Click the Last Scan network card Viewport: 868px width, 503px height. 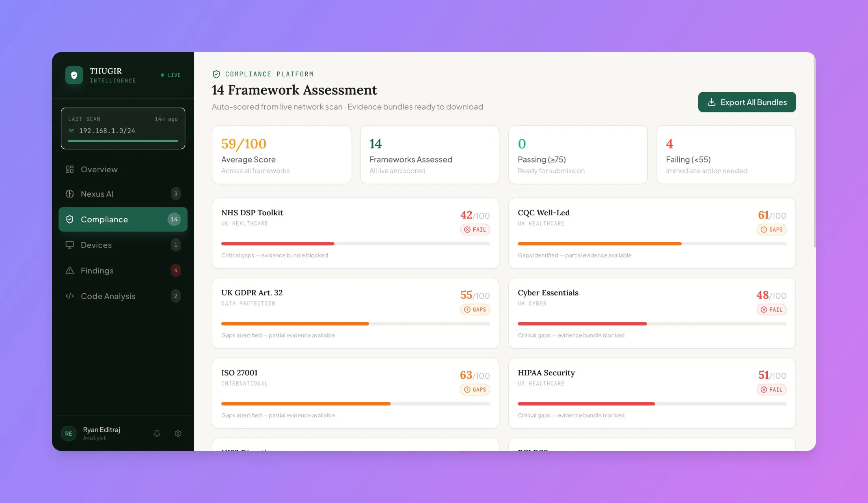[x=123, y=128]
